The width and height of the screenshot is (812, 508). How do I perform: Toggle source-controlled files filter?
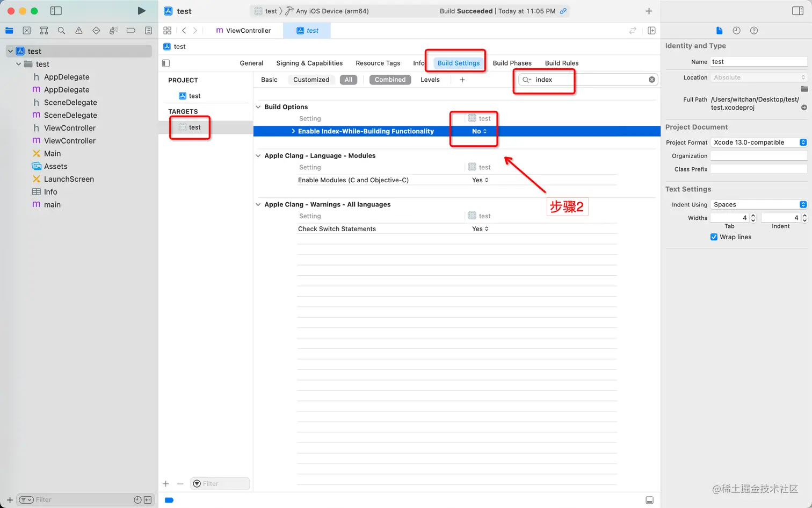click(x=147, y=500)
